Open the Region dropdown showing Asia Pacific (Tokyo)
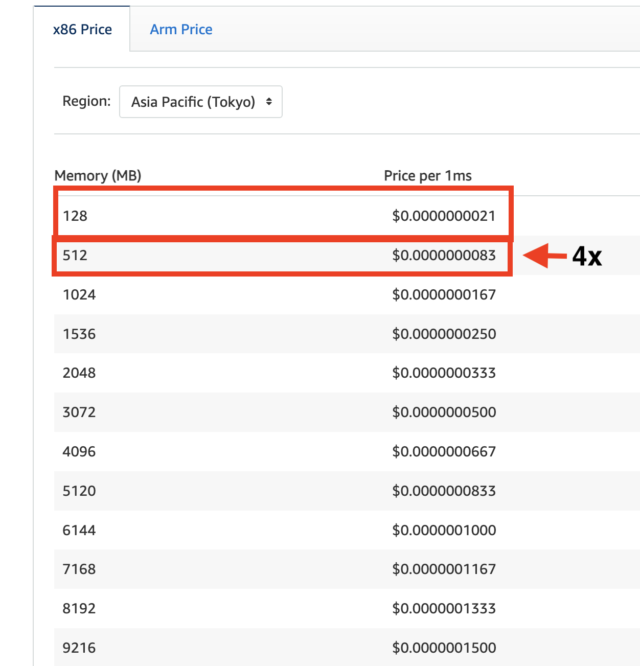Image resolution: width=640 pixels, height=666 pixels. 201,102
